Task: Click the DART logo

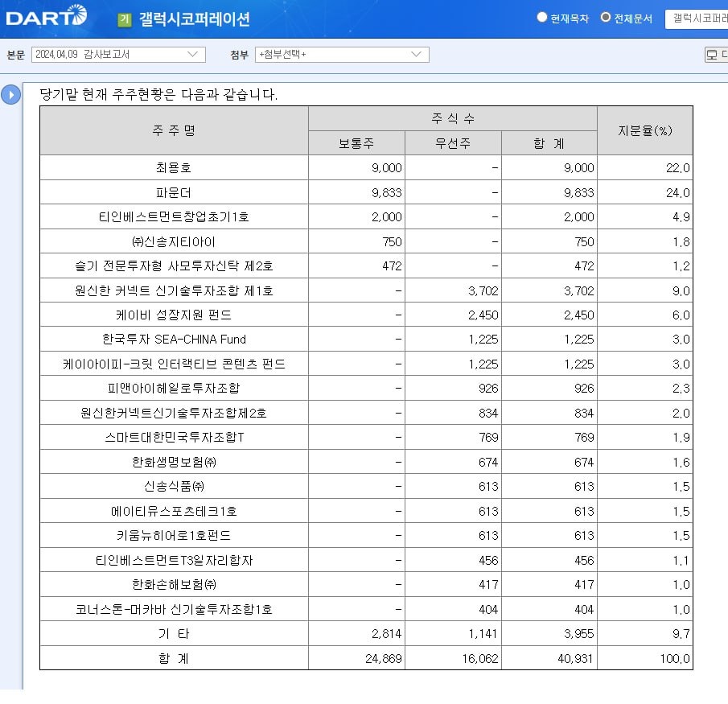Action: (46, 16)
